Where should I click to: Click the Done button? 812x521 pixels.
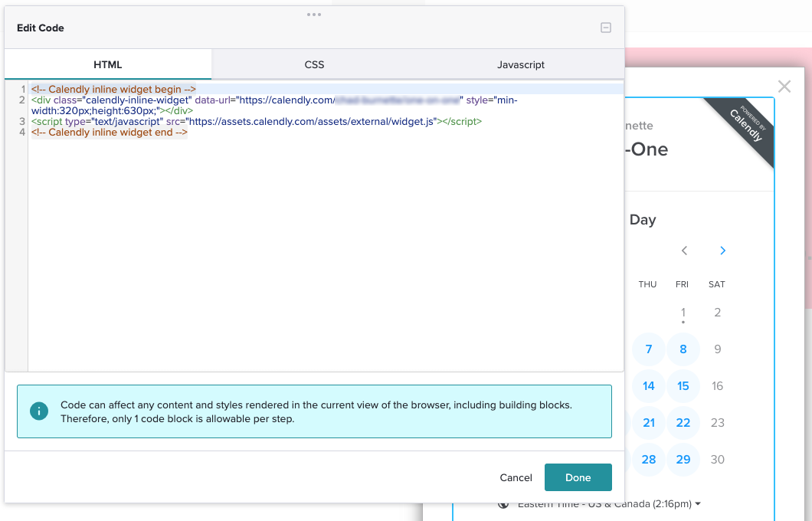coord(578,477)
